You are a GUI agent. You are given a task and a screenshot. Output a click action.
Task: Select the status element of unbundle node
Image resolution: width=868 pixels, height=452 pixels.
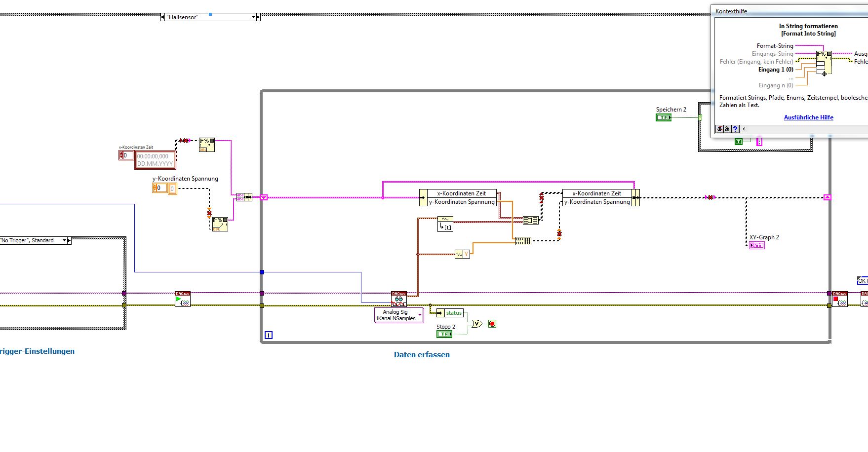454,313
